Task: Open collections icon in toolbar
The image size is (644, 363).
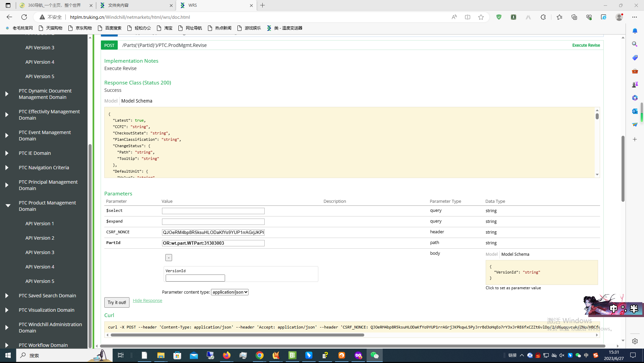Action: click(574, 17)
